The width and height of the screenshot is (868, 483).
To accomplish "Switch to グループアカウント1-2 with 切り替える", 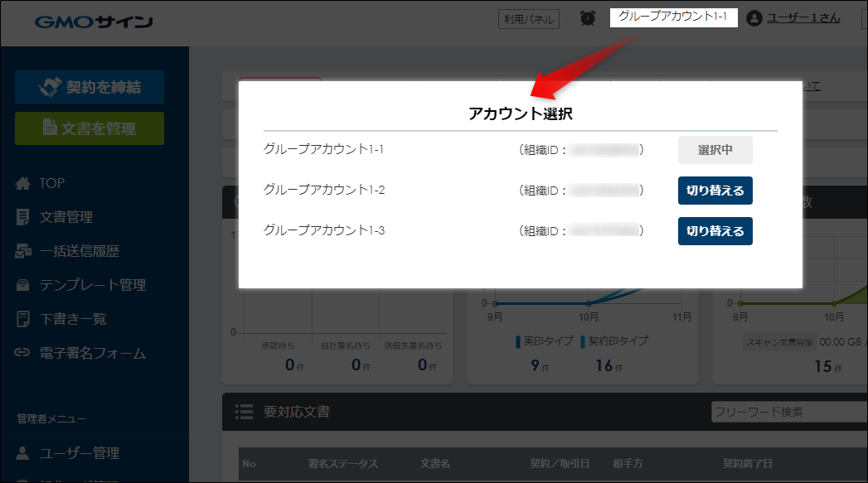I will (715, 191).
